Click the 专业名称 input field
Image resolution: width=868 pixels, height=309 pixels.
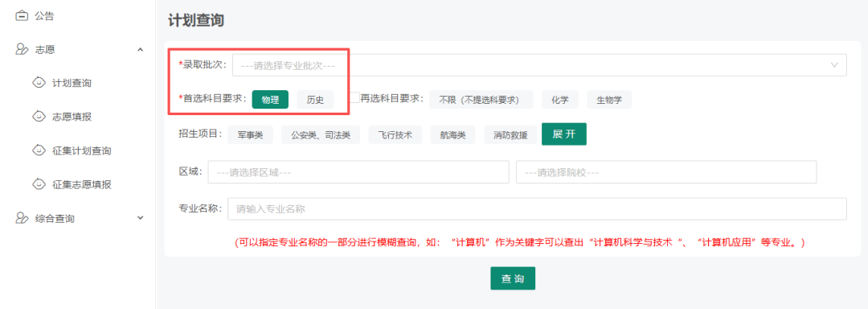coord(537,209)
